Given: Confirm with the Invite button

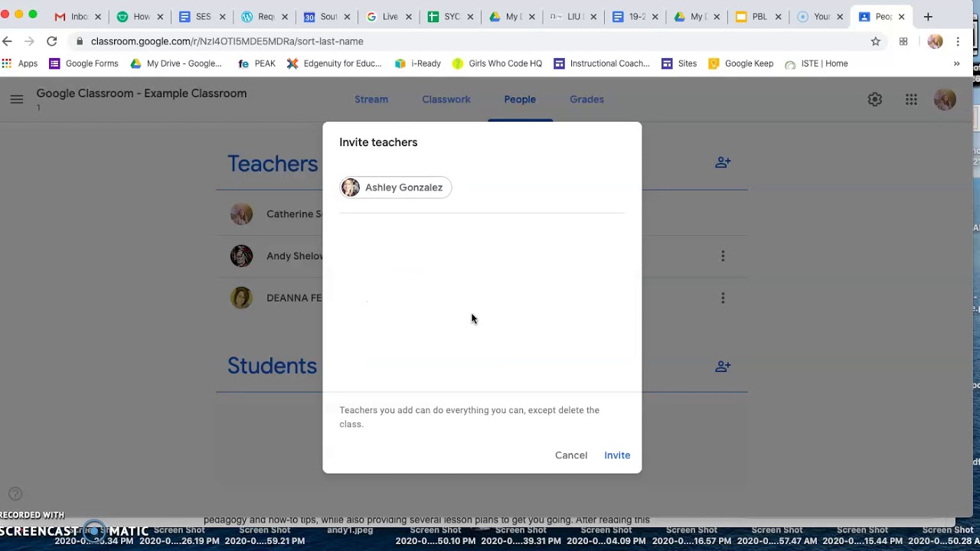Looking at the screenshot, I should [x=617, y=455].
